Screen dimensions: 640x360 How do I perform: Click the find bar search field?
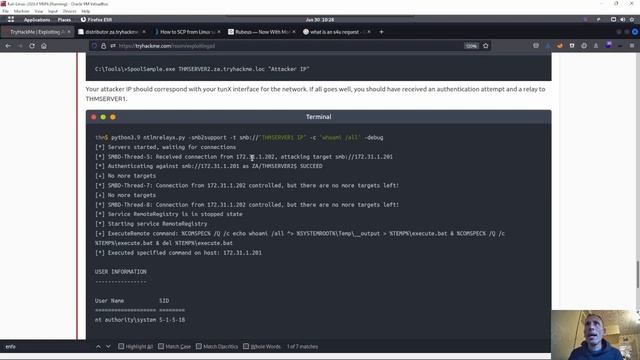[x=46, y=347]
